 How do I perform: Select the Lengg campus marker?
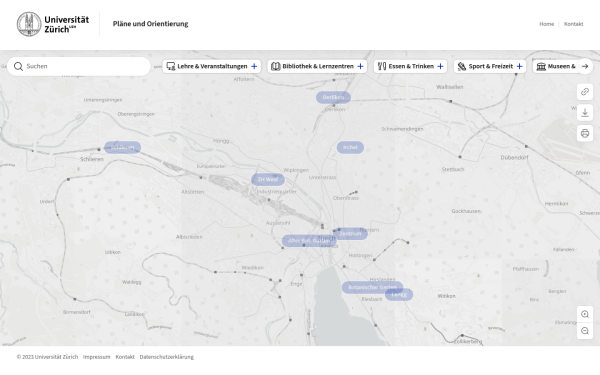pyautogui.click(x=399, y=295)
